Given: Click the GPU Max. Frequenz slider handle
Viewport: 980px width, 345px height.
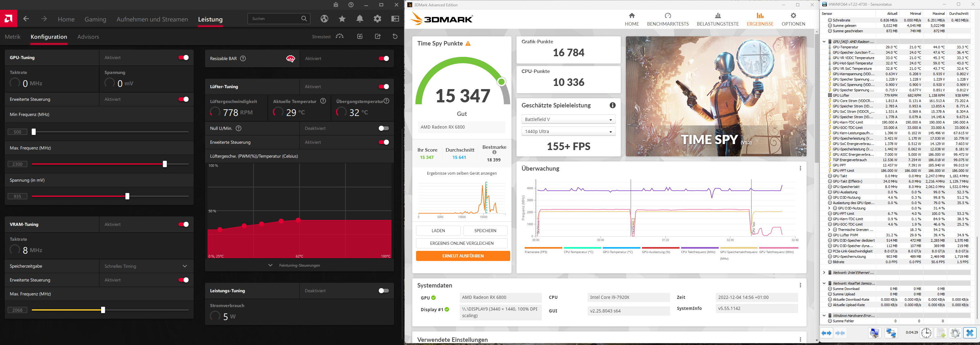Looking at the screenshot, I should [x=165, y=164].
